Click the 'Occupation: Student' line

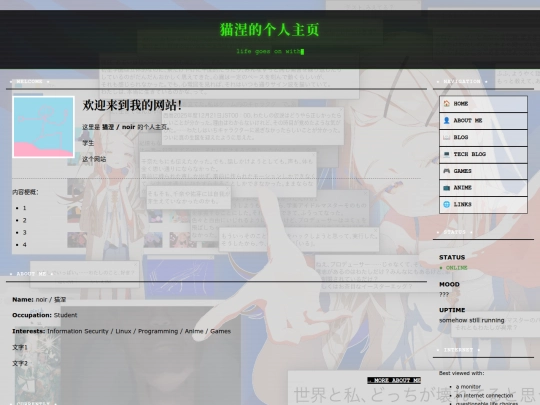(45, 315)
